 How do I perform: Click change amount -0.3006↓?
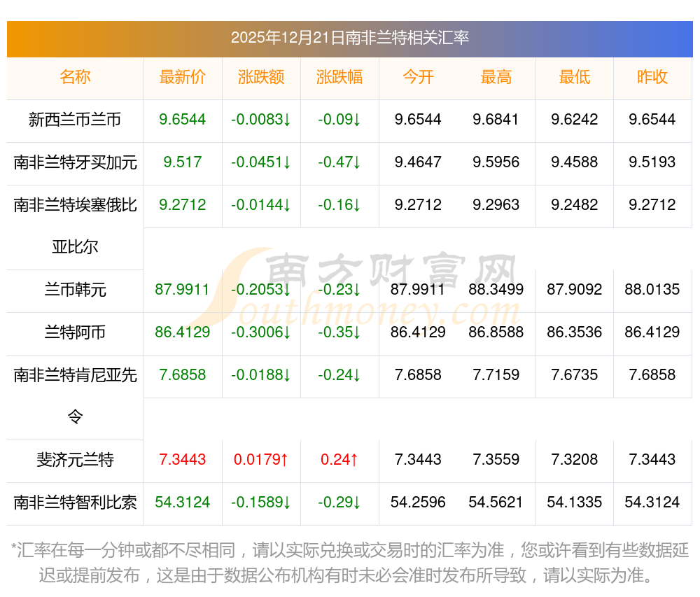point(261,332)
